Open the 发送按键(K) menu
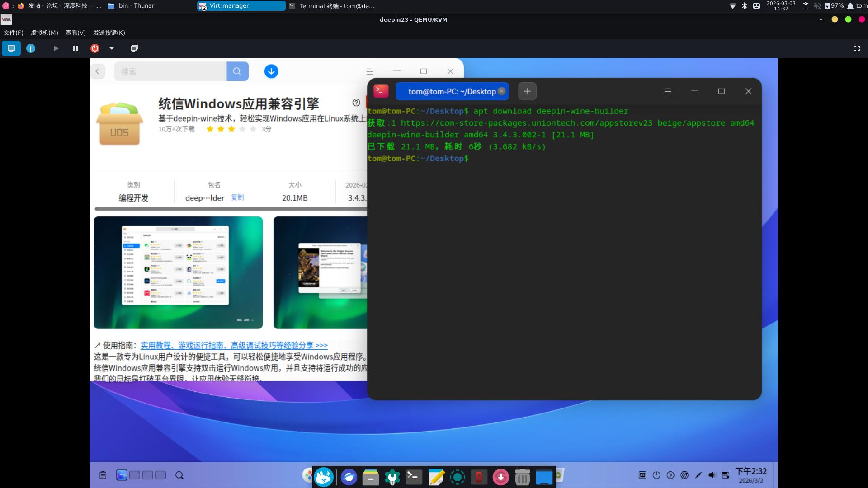The image size is (868, 488). 109,33
